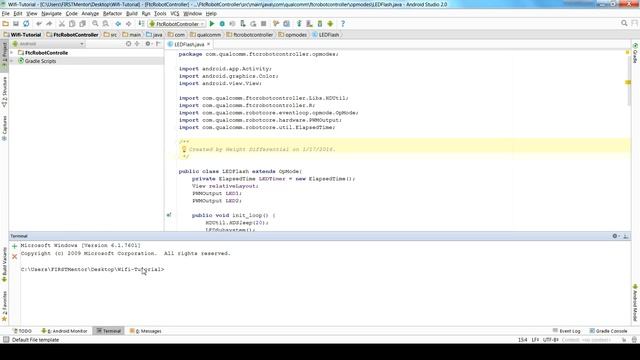
Task: Click the terminal command prompt line
Action: tap(93, 269)
